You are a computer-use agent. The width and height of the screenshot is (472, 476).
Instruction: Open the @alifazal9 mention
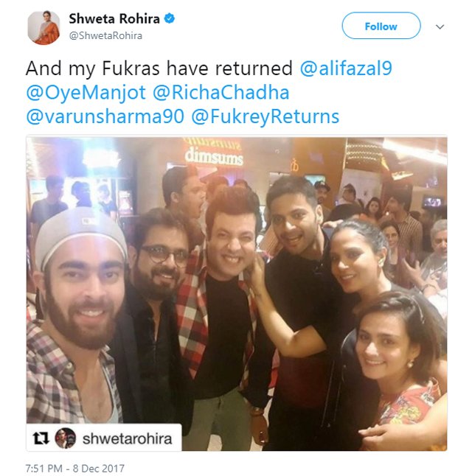(346, 69)
